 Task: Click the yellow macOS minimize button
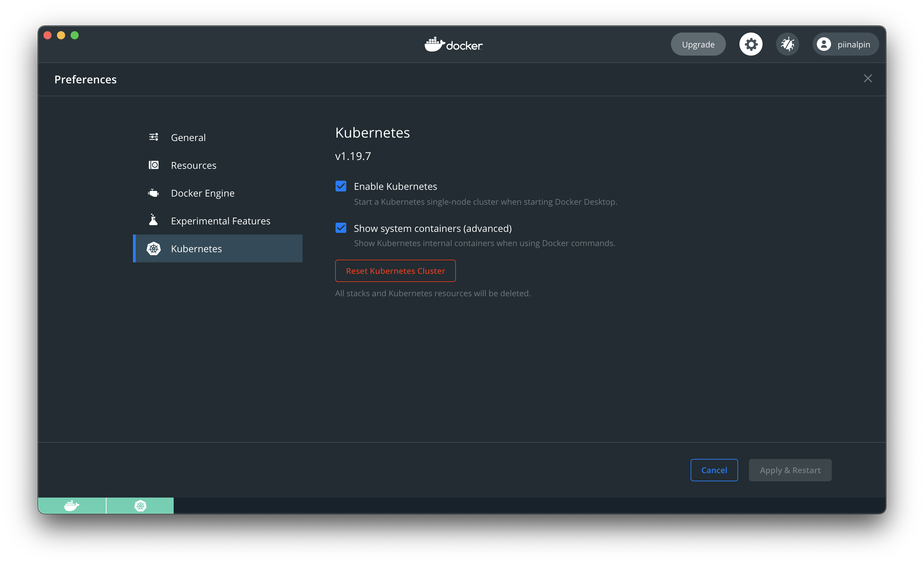(61, 35)
